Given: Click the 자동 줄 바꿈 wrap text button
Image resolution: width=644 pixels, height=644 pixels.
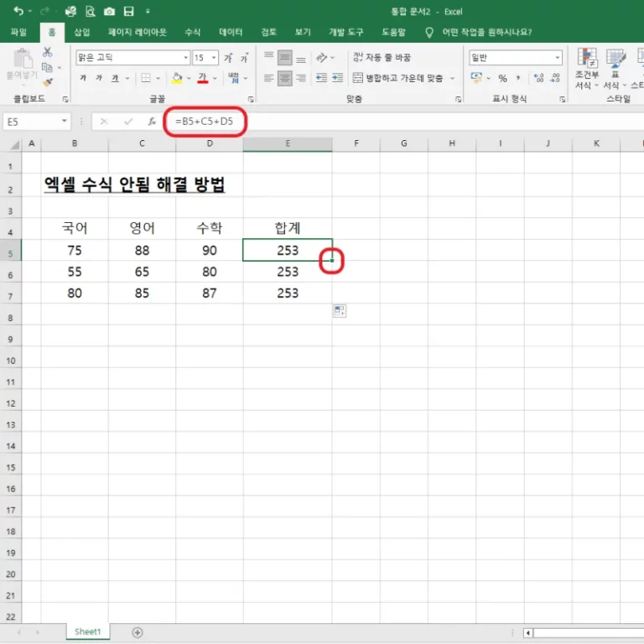Looking at the screenshot, I should (382, 58).
